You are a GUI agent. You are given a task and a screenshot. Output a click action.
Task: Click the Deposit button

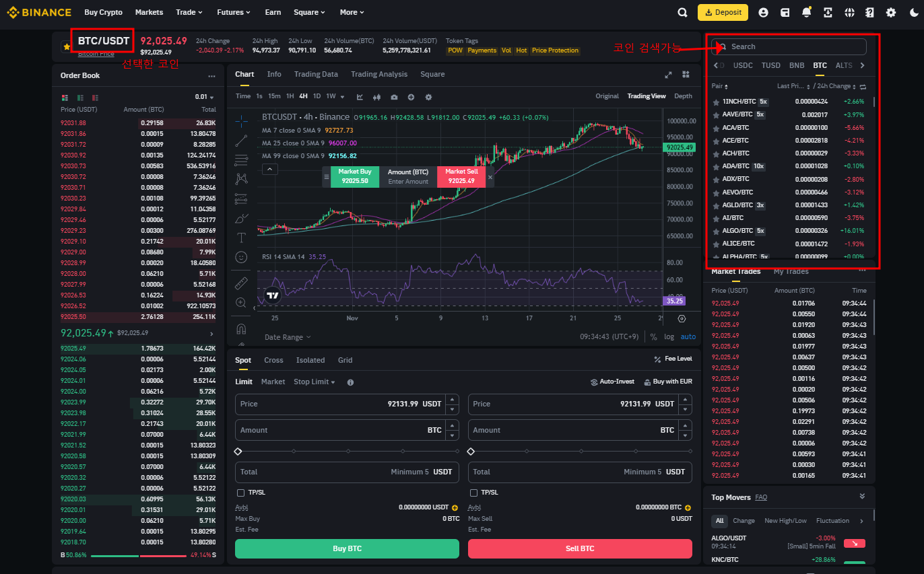tap(723, 12)
